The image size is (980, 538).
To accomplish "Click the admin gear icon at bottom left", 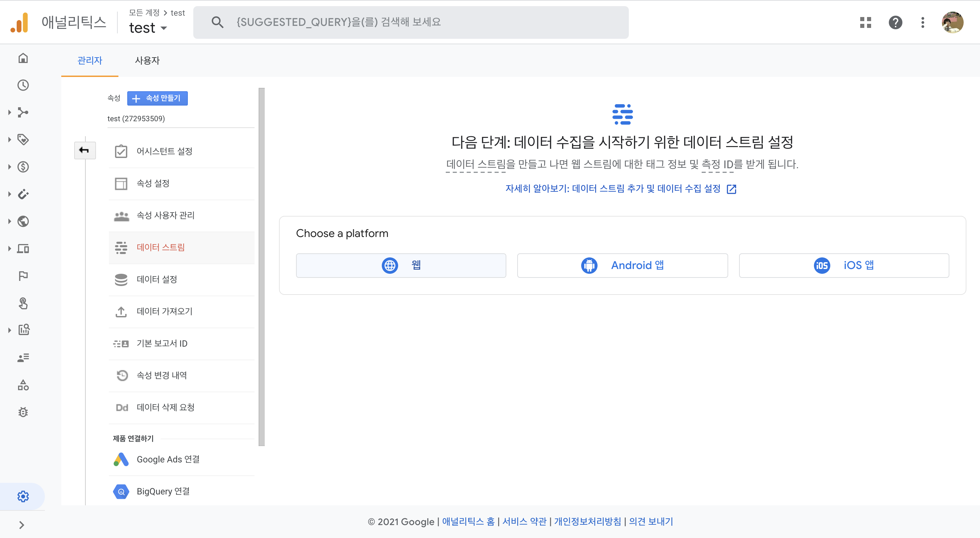I will (23, 496).
